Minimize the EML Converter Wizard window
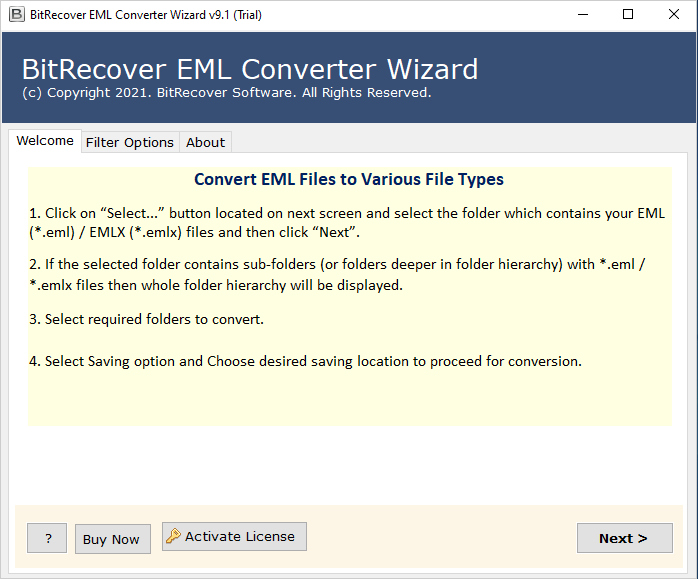The width and height of the screenshot is (698, 579). [581, 15]
